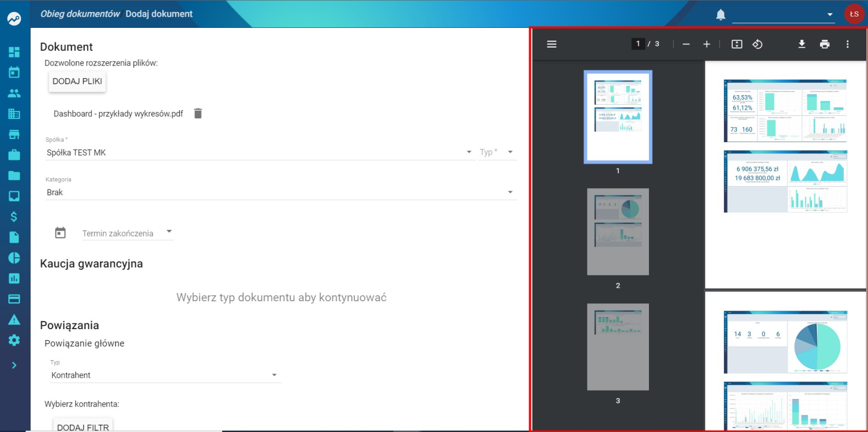The height and width of the screenshot is (432, 868).
Task: Open the ŁS user avatar menu
Action: (854, 14)
